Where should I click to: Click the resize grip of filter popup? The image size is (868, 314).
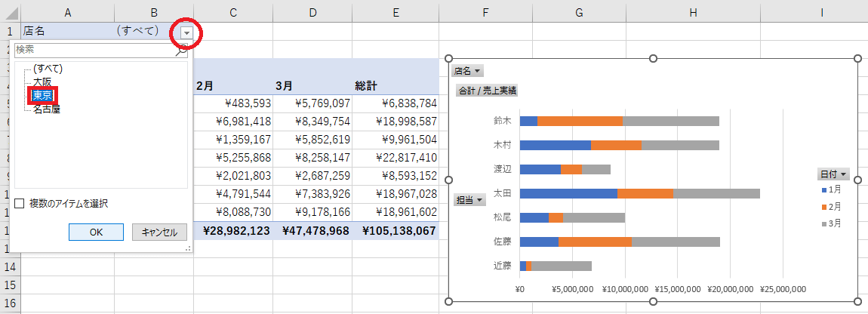189,248
